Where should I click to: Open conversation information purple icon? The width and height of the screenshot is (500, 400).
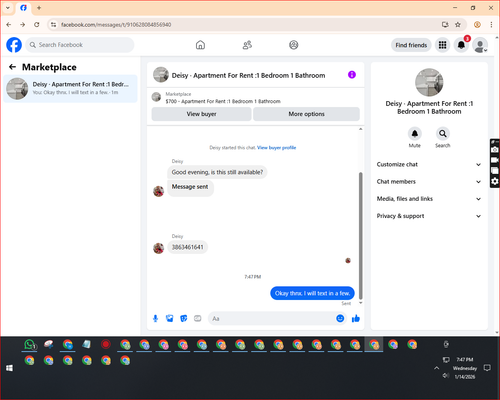pos(352,75)
